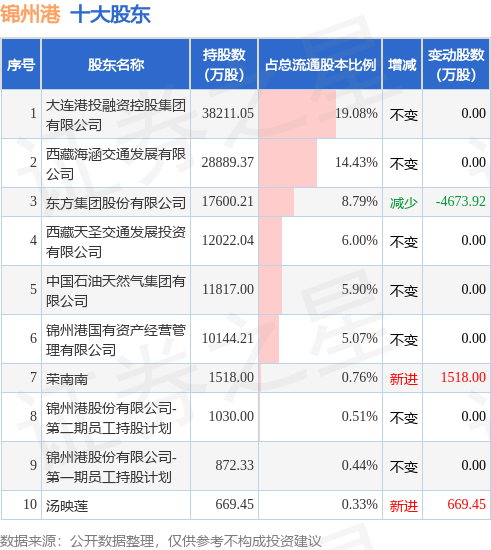Click the 增减 column header

point(402,65)
